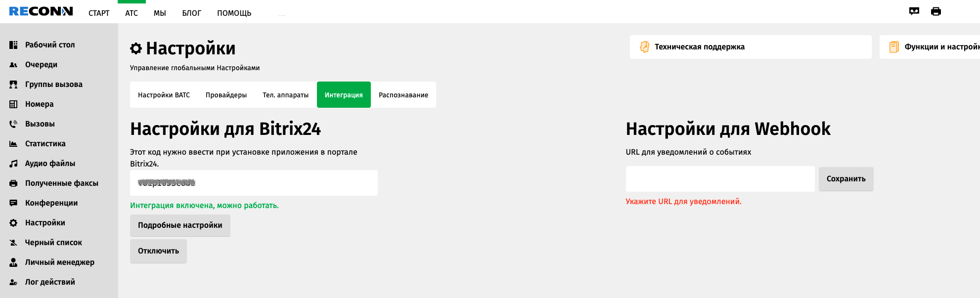Click the Настройки gear icon in sidebar
980x298 pixels.
click(13, 223)
